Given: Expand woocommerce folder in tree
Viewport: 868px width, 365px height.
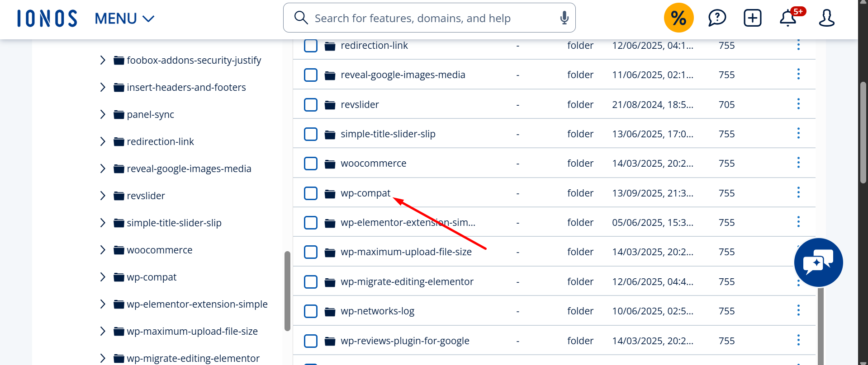Looking at the screenshot, I should [x=103, y=250].
